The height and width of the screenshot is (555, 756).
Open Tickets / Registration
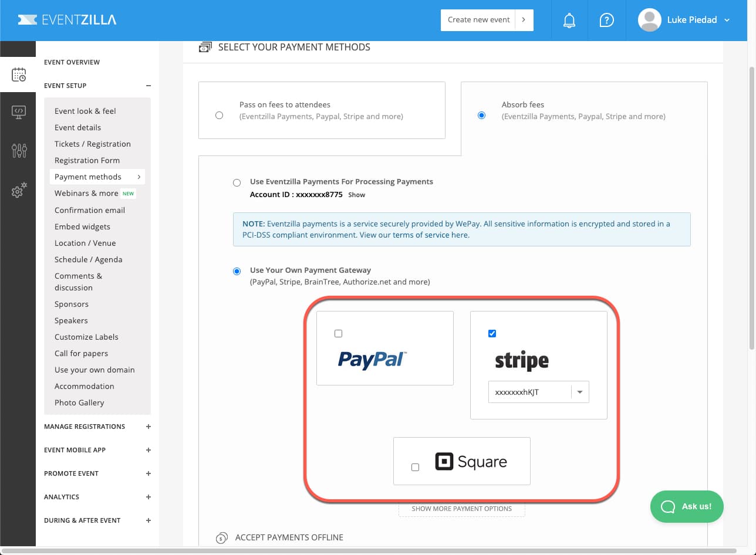click(x=93, y=144)
